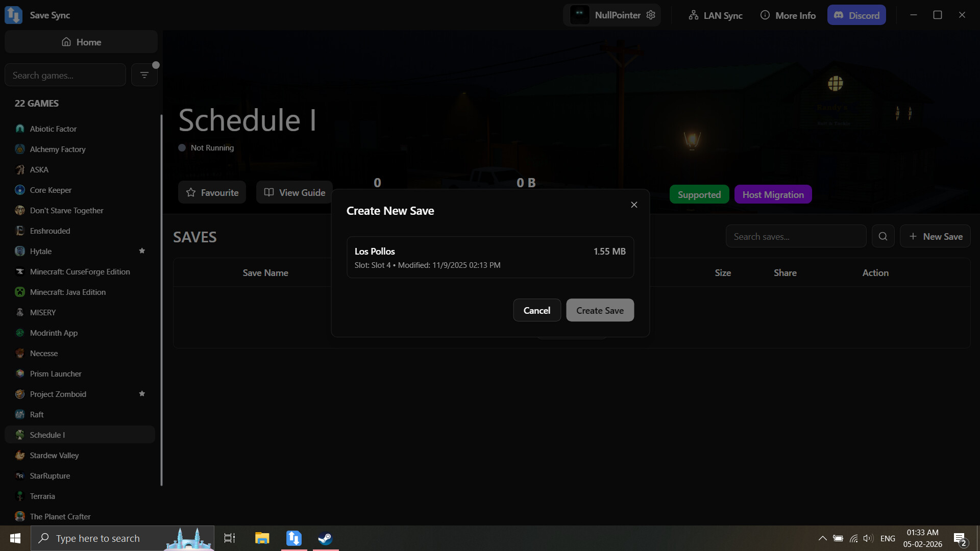980x551 pixels.
Task: Open account settings gear beside NullPointer
Action: pos(650,15)
